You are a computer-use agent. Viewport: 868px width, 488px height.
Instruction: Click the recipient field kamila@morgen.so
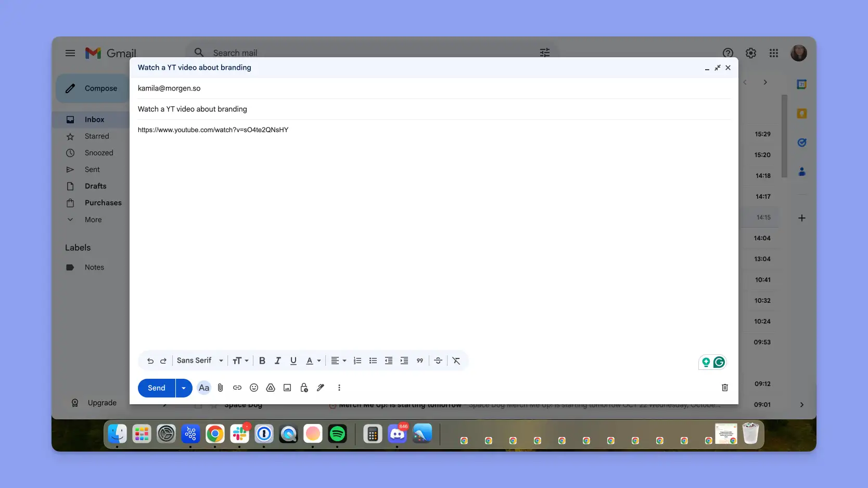[169, 88]
